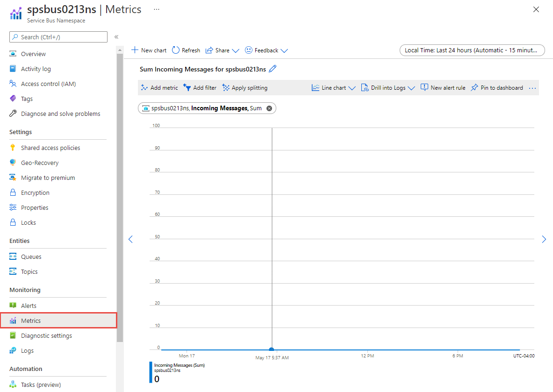The height and width of the screenshot is (392, 553).
Task: Click the Queues icon
Action: (13, 257)
